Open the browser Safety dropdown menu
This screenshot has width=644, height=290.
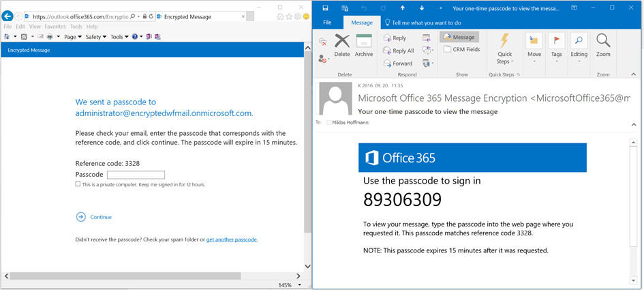click(x=95, y=37)
